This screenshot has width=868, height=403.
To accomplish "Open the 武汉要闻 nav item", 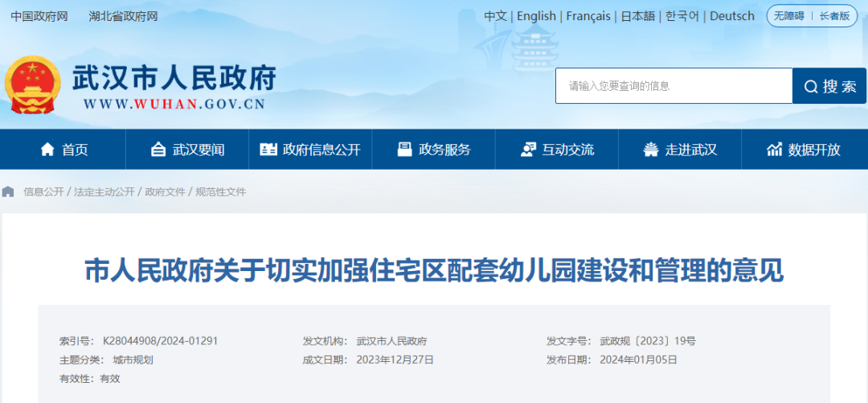I will tap(187, 149).
